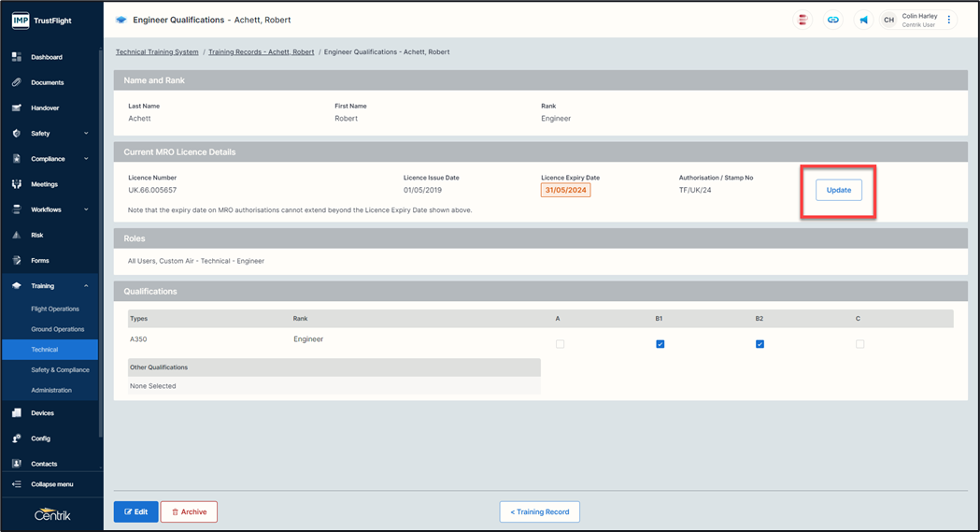Tick the A qualification checkbox
The height and width of the screenshot is (532, 980).
560,344
